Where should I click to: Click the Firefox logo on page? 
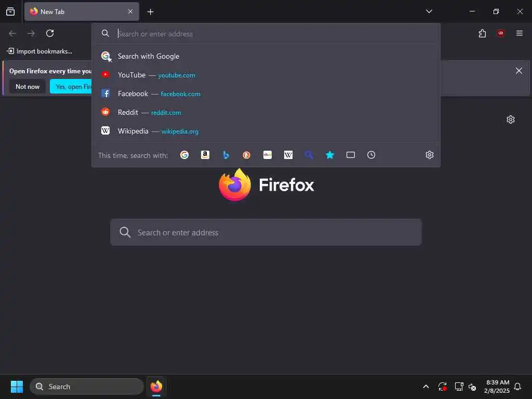267,185
